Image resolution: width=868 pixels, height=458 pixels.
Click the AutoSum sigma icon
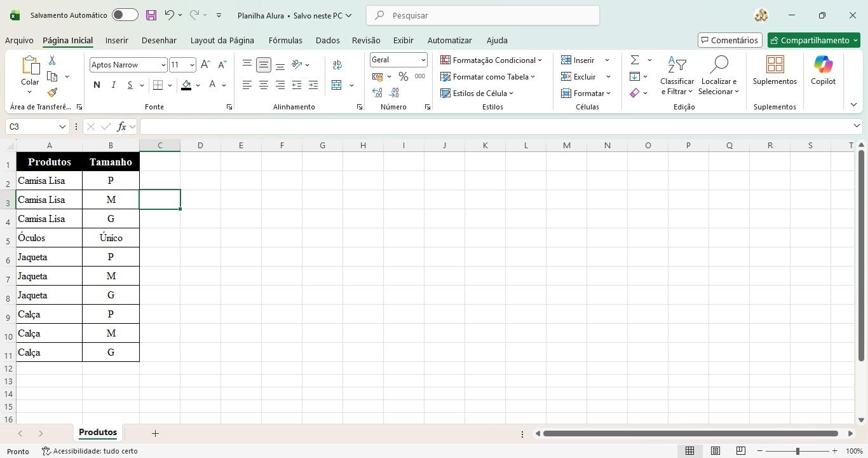[635, 60]
